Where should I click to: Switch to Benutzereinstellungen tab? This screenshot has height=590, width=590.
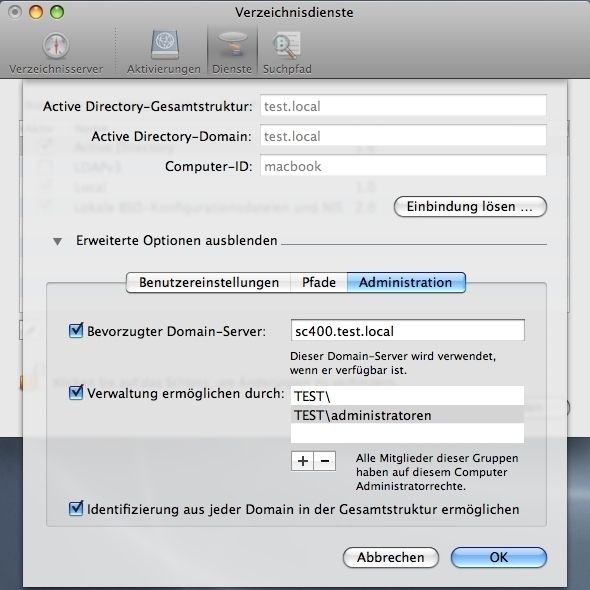pyautogui.click(x=208, y=282)
